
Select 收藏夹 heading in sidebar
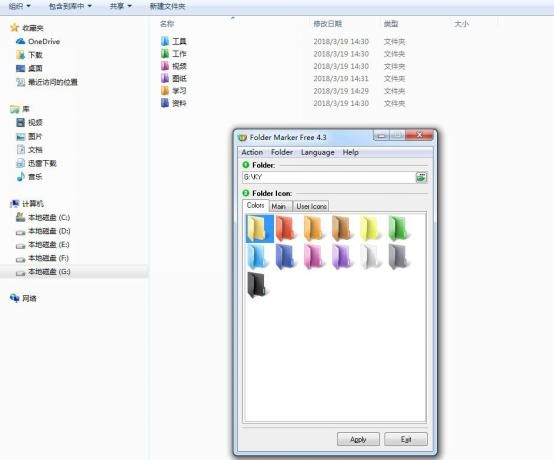(x=27, y=28)
